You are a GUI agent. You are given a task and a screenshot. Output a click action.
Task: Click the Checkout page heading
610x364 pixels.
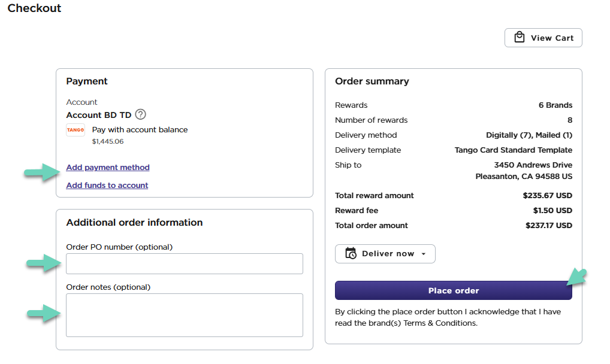[34, 8]
